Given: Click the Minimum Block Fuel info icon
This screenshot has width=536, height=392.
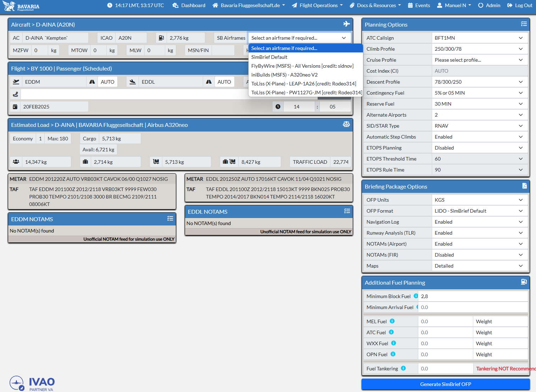Looking at the screenshot, I should 416,296.
